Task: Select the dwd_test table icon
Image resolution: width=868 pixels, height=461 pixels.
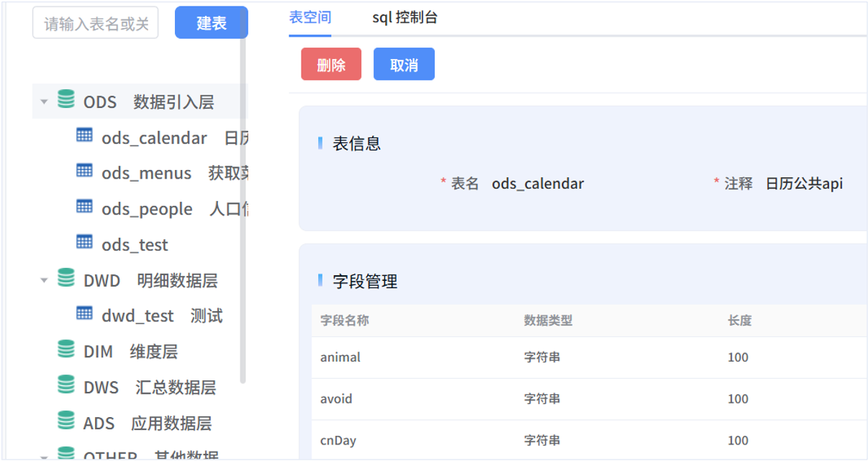Action: (x=84, y=315)
